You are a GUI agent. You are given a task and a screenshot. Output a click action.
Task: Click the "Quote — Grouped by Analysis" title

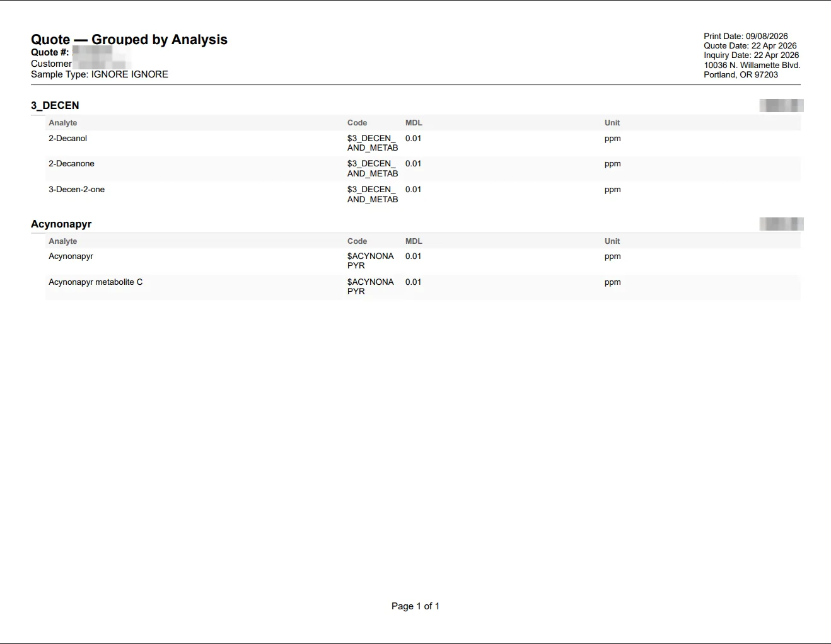coord(129,39)
